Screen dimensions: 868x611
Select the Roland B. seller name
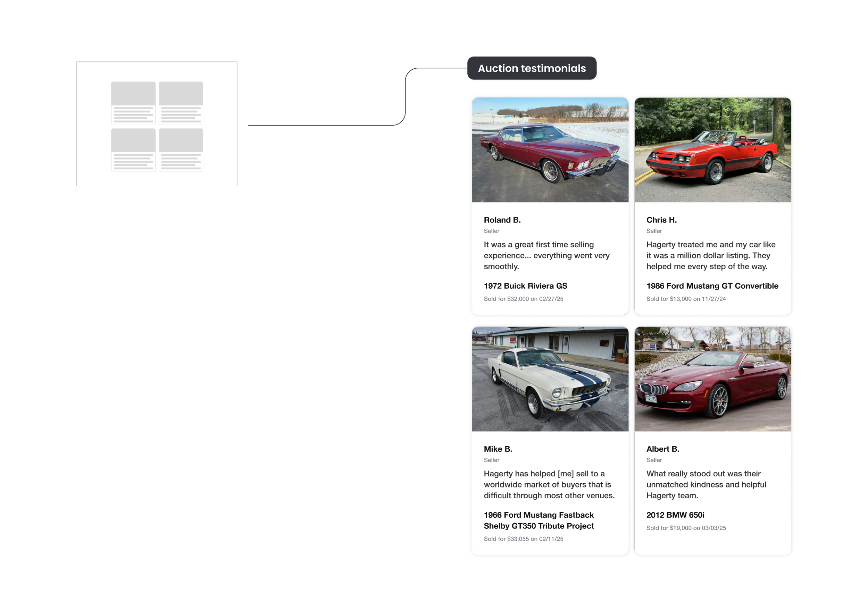[x=502, y=220]
